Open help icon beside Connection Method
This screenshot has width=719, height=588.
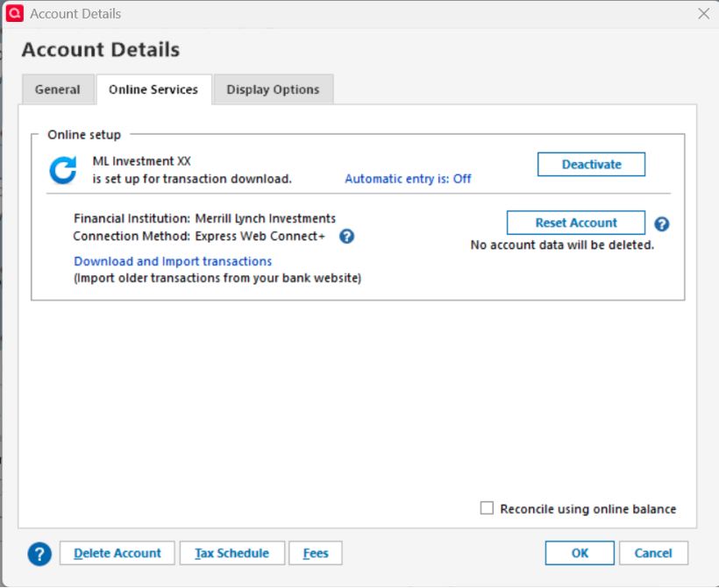(346, 237)
